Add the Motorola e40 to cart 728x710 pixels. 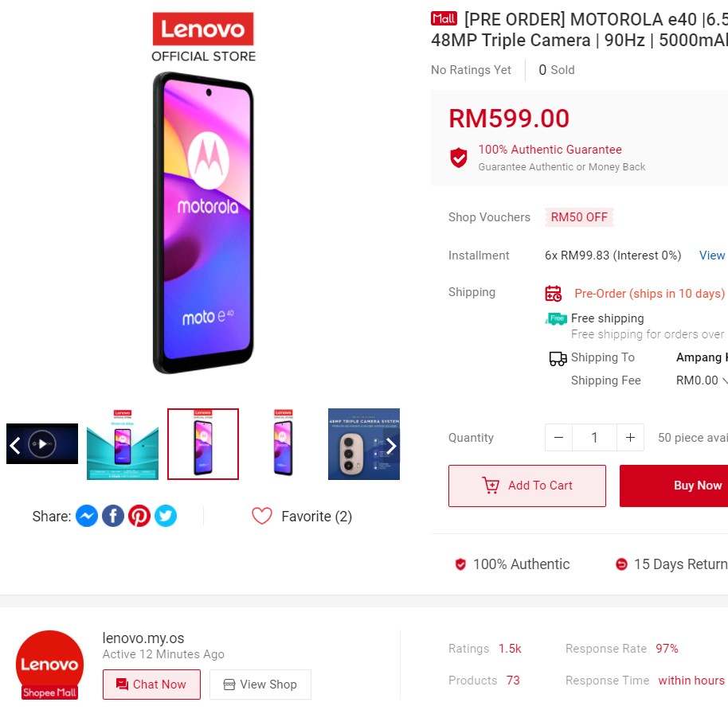point(527,486)
